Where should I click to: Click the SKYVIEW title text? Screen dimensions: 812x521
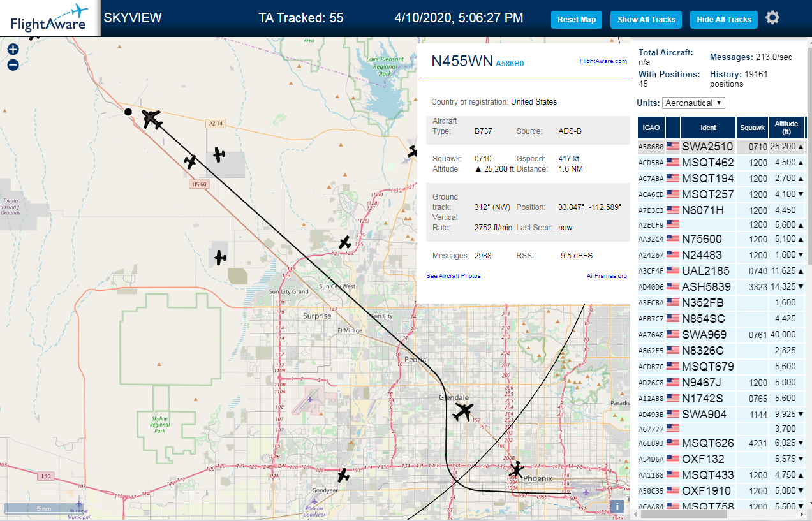[133, 18]
